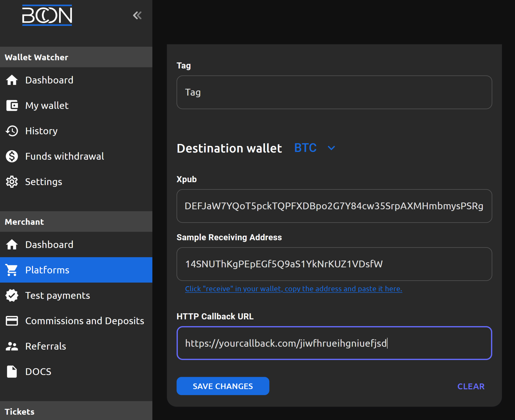This screenshot has width=515, height=420.
Task: Click the BOON logo
Action: (x=47, y=15)
